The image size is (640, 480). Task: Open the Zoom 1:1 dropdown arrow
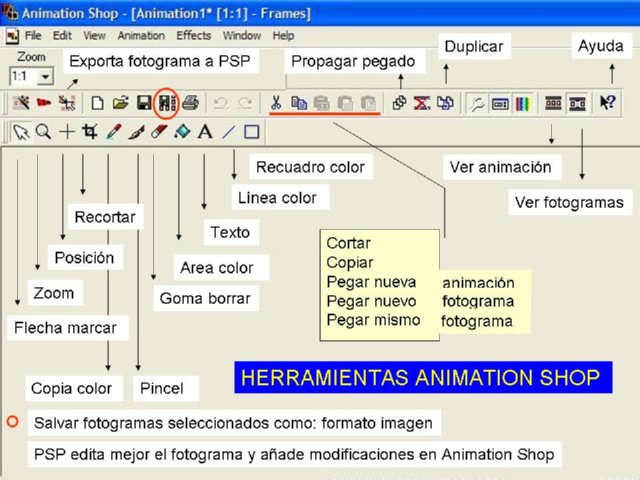click(x=46, y=76)
